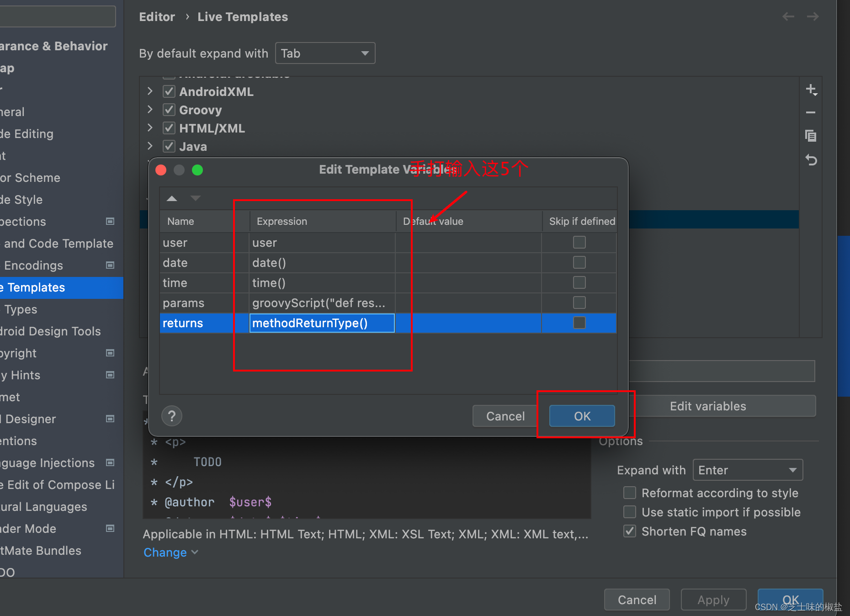Remove selected template with minus icon
Screen dimensions: 850x616
(811, 112)
